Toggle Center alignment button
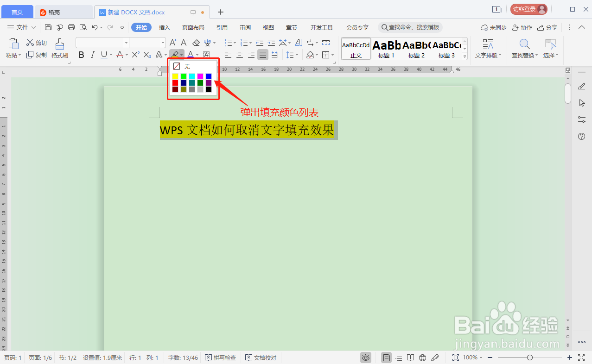 (x=240, y=55)
